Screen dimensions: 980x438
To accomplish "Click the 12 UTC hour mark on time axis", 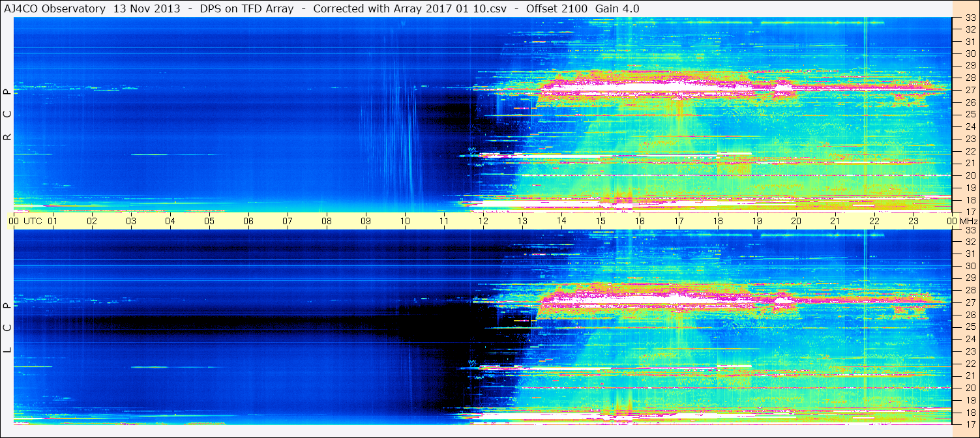I will coord(483,221).
